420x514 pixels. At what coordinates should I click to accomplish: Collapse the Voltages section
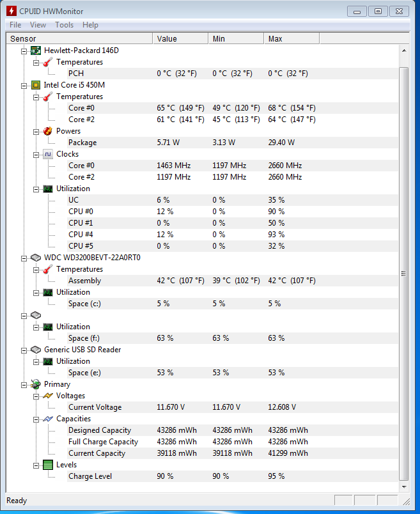[36, 396]
